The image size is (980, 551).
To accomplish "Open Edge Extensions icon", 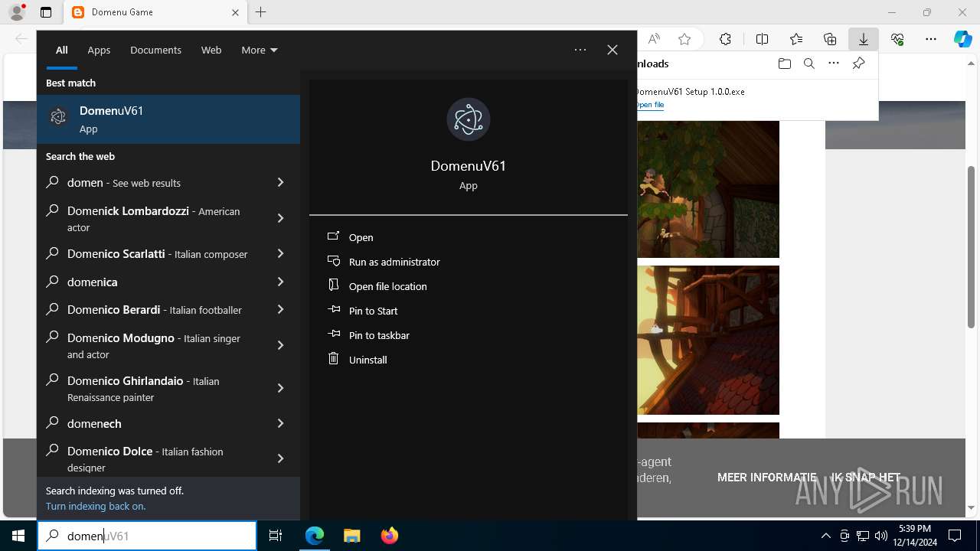I will point(725,39).
